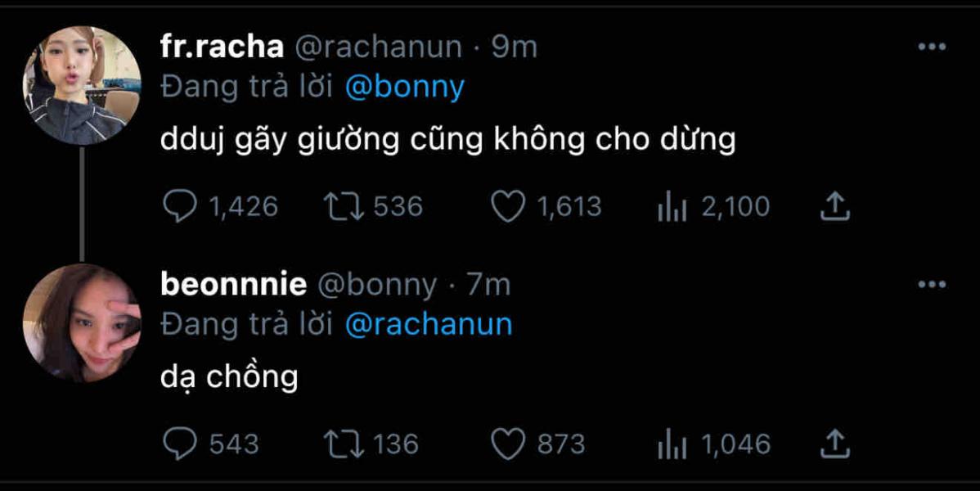Open the 9m timestamp on first tweet
The width and height of the screenshot is (980, 491).
pyautogui.click(x=515, y=47)
